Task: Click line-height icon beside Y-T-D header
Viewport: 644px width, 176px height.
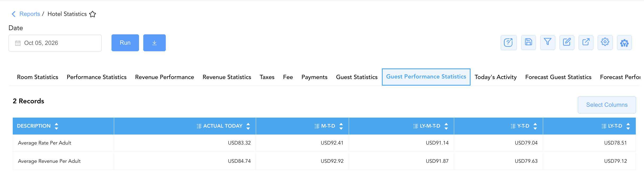Action: [x=513, y=126]
